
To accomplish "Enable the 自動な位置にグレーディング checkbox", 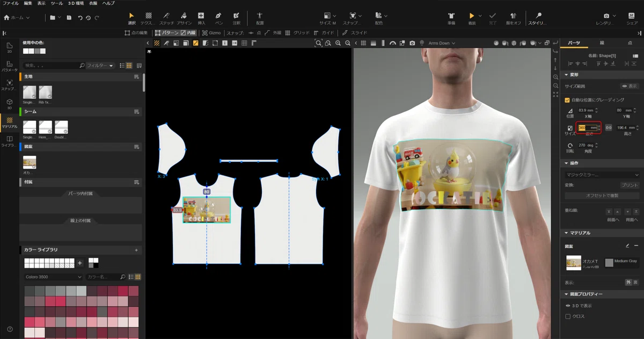I will click(568, 100).
